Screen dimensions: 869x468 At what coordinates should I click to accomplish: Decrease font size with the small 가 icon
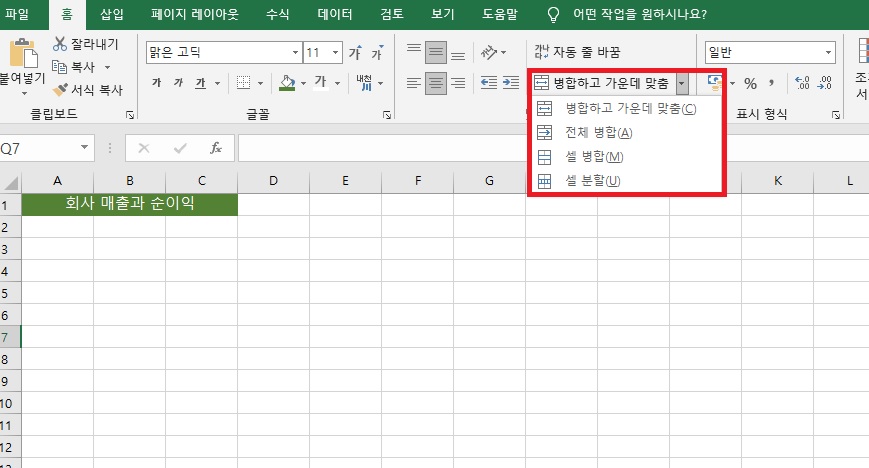(377, 53)
